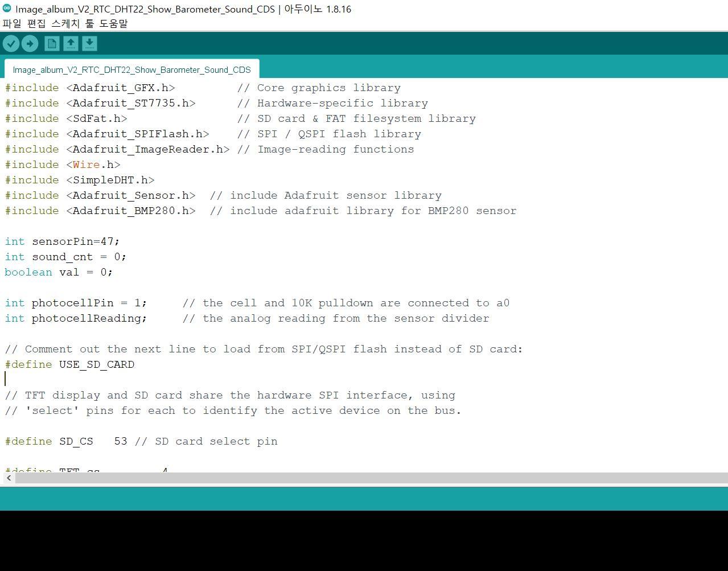The height and width of the screenshot is (571, 728).
Task: Click on '#include <SdFat.h>' line
Action: point(66,118)
